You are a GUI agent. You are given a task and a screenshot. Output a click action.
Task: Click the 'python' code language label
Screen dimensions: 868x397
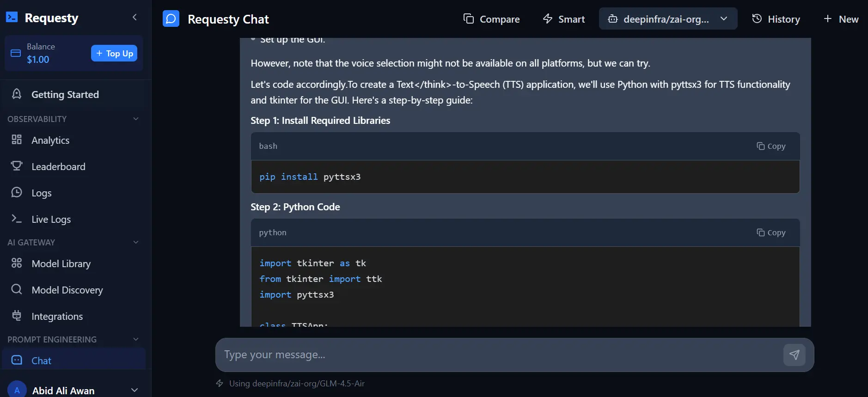(x=273, y=232)
